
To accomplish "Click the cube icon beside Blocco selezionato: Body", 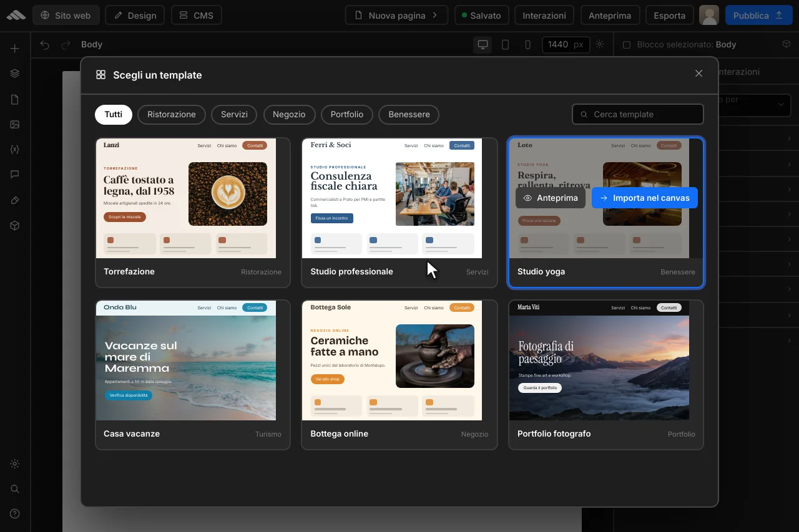I will coord(787,44).
